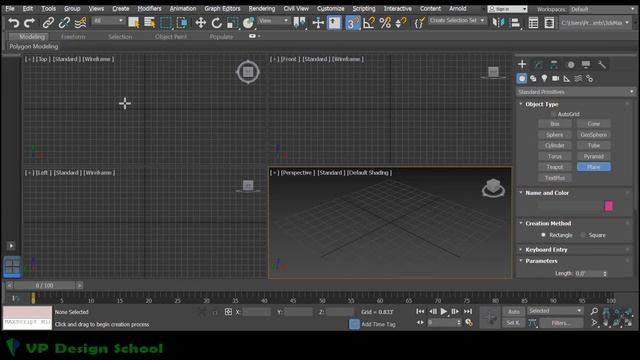
Task: Toggle the 3D Snaps button
Action: pos(353,23)
